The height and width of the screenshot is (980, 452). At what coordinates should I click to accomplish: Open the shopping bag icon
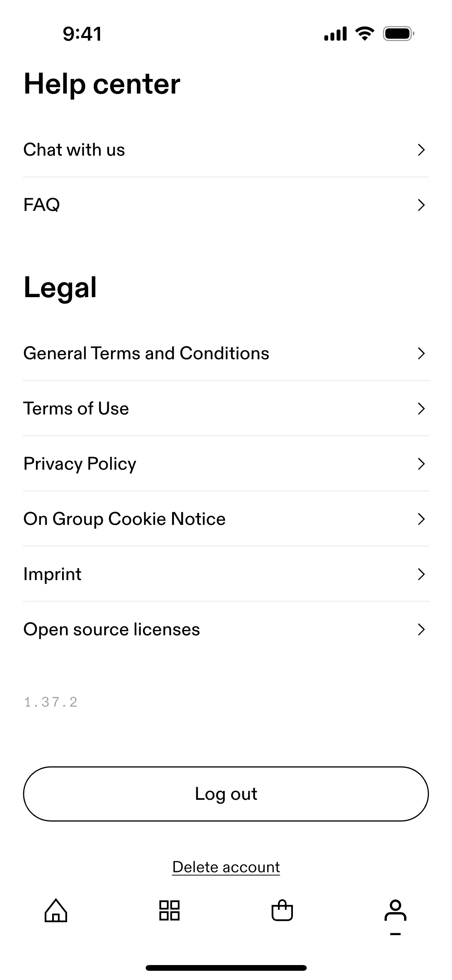282,910
